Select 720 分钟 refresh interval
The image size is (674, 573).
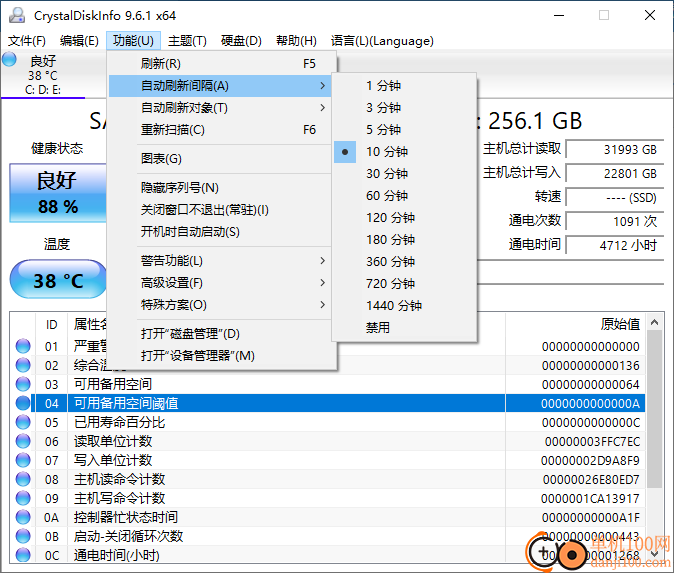(404, 284)
